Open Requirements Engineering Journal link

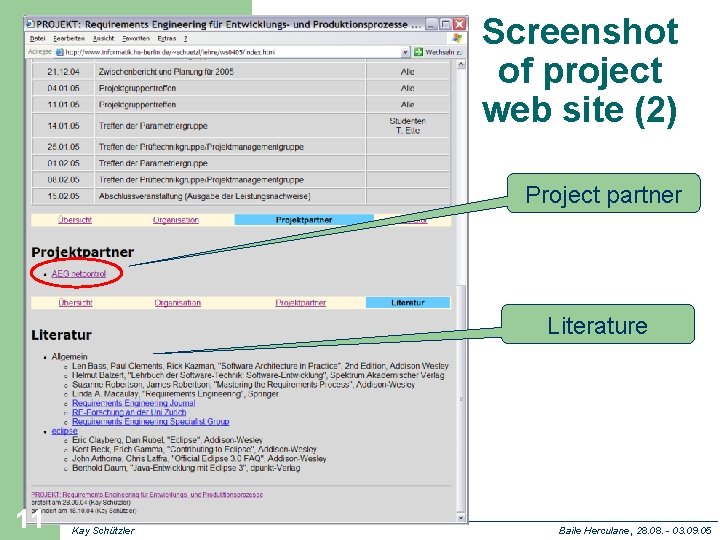click(134, 403)
